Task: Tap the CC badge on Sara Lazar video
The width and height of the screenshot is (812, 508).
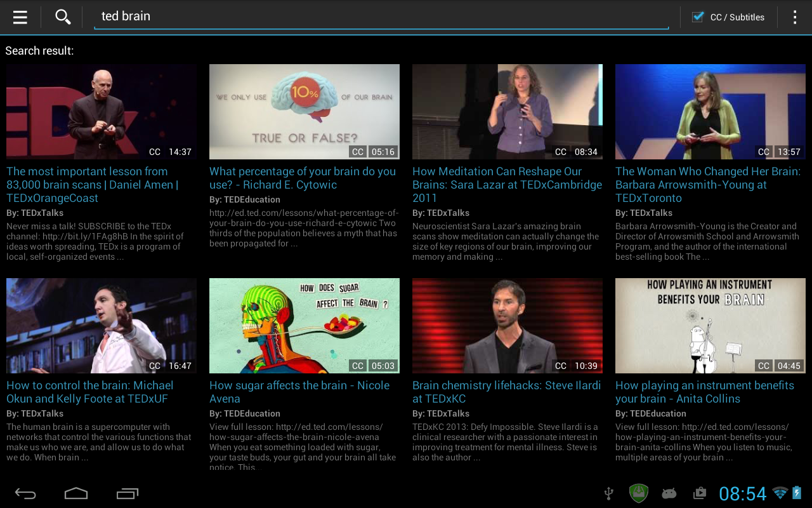Action: coord(561,152)
